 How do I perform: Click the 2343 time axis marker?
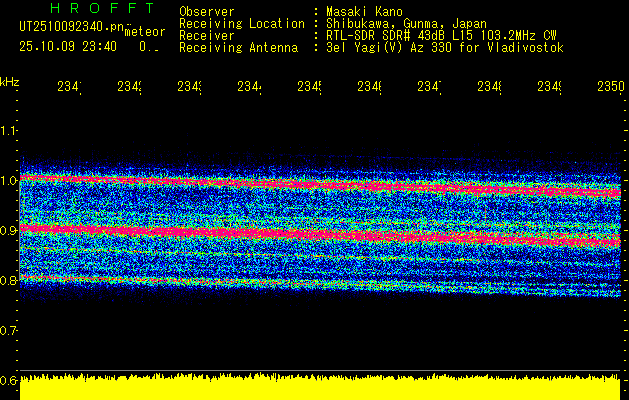pyautogui.click(x=189, y=87)
